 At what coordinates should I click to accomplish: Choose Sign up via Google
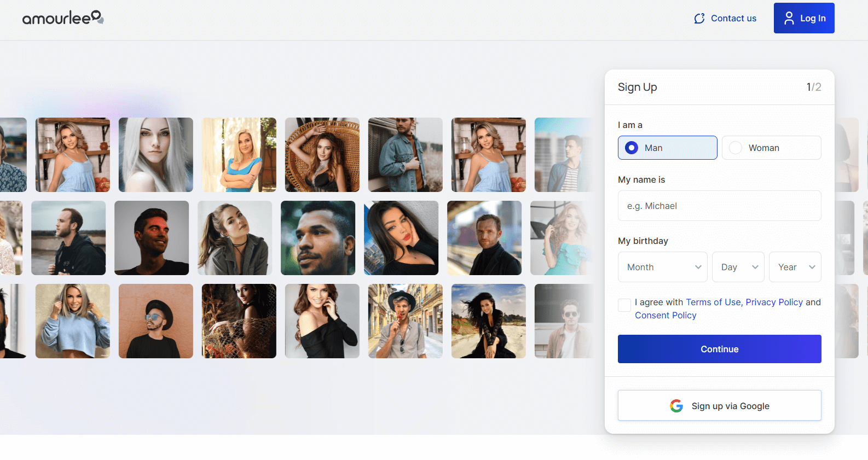pyautogui.click(x=719, y=405)
